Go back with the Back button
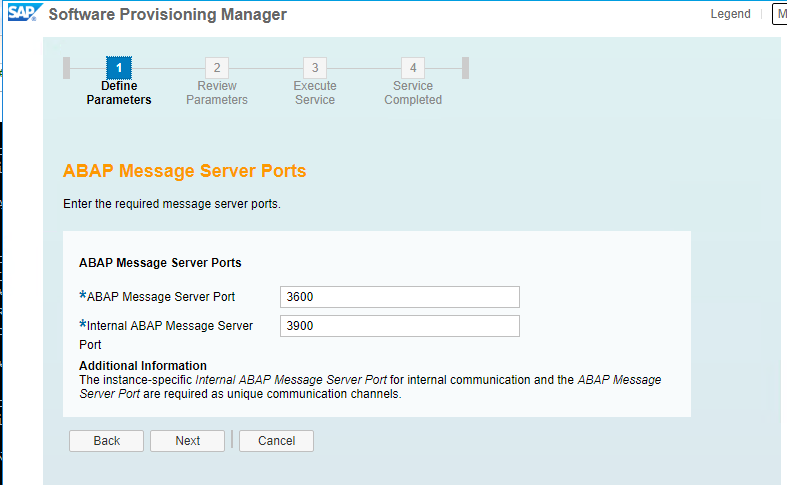787x485 pixels. coord(106,441)
